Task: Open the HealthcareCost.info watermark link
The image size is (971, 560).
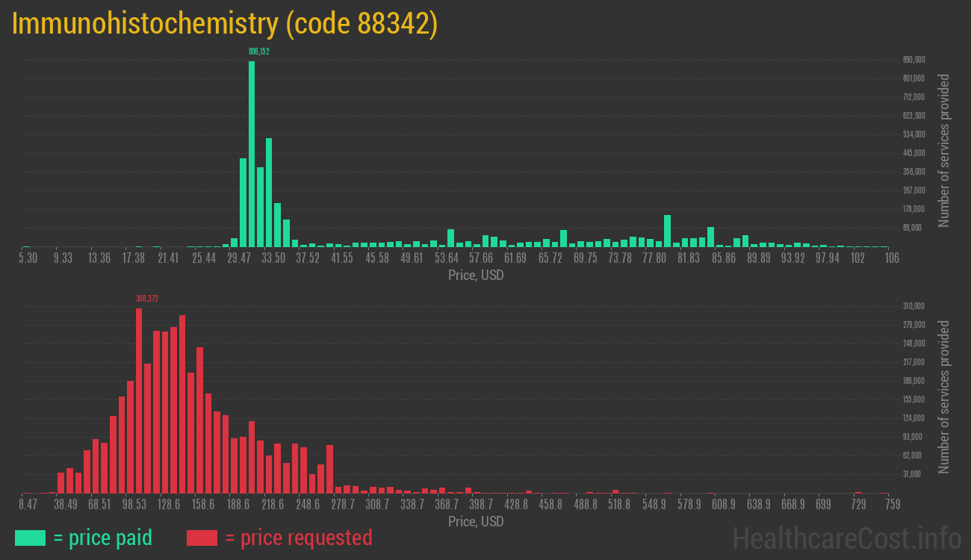Action: [x=846, y=538]
